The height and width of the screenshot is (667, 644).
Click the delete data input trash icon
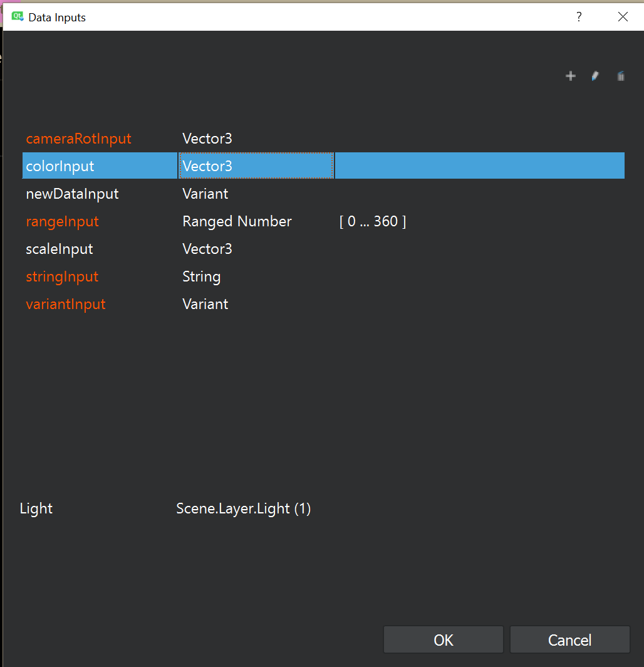pyautogui.click(x=620, y=76)
